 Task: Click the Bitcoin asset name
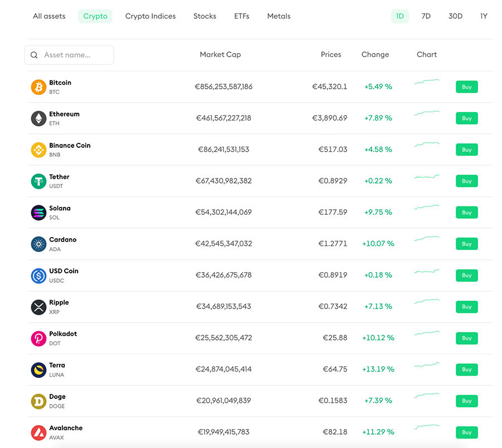click(x=60, y=83)
